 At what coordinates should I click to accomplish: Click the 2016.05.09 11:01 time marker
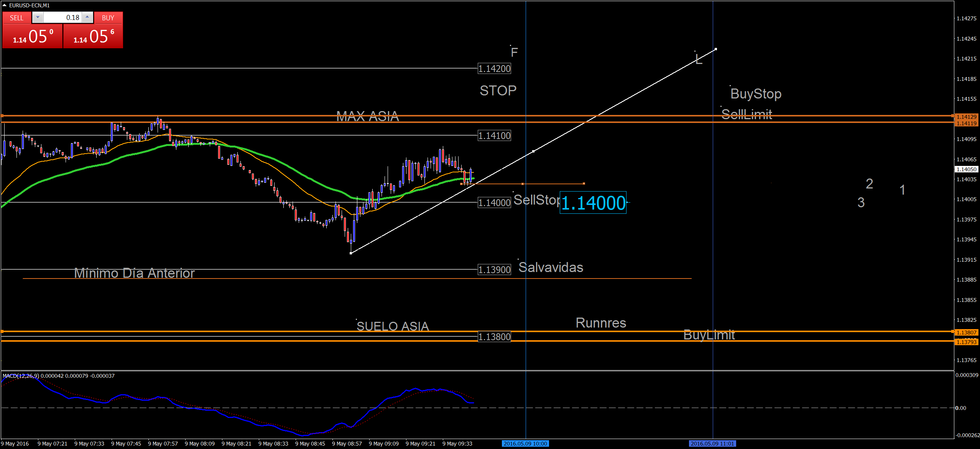[712, 444]
